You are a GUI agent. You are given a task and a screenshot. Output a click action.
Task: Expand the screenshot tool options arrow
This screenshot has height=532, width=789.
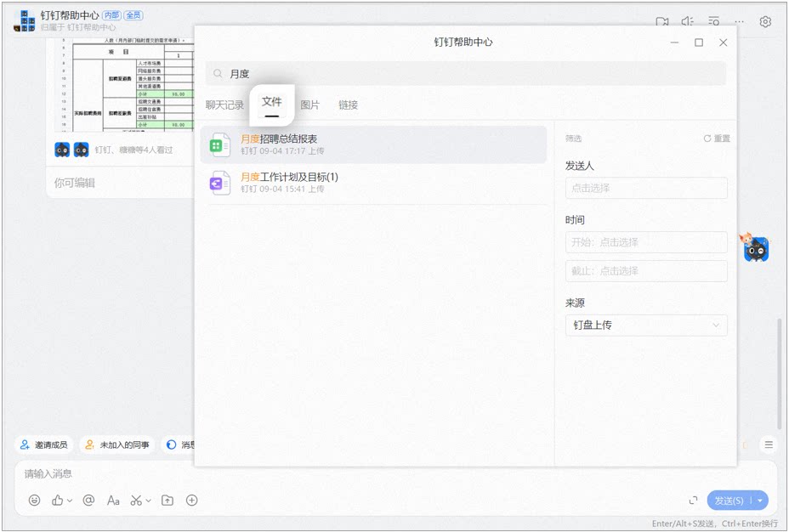point(149,501)
